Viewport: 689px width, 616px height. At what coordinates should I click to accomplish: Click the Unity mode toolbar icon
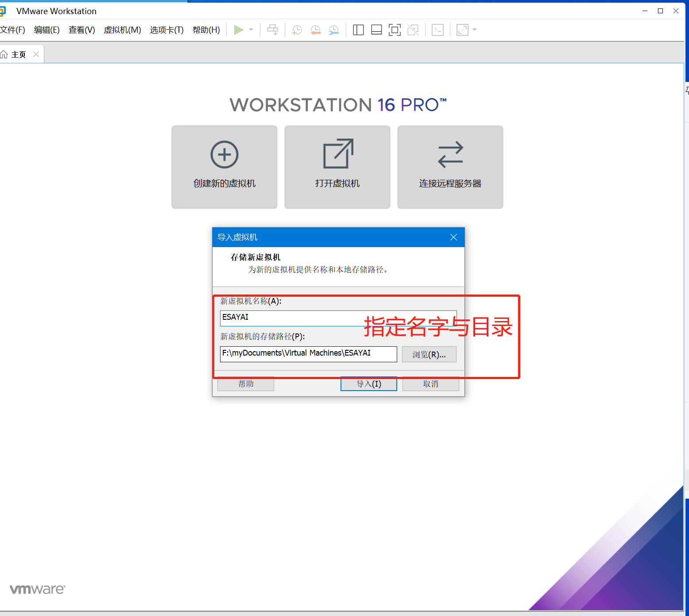coord(413,30)
